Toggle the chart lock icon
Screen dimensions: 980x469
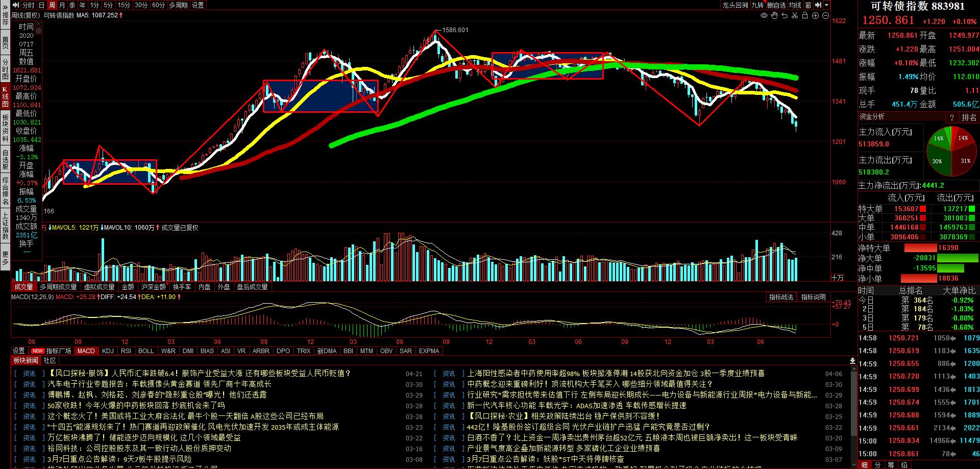805,16
